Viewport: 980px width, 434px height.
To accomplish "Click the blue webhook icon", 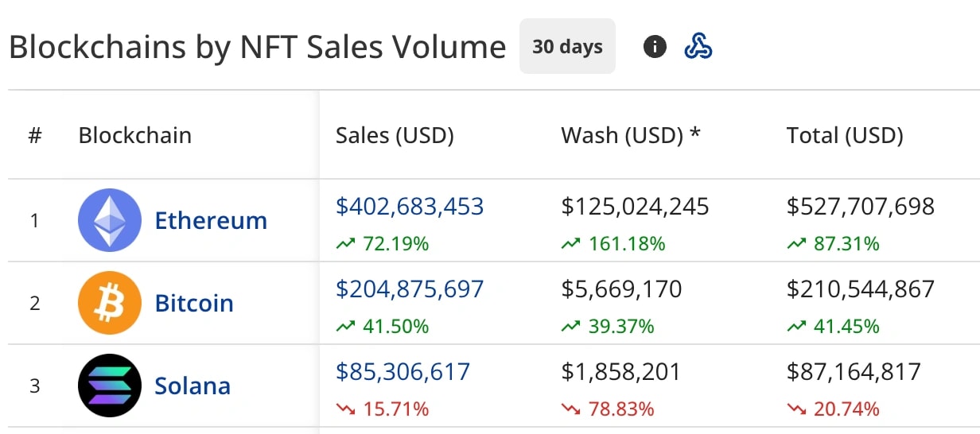I will click(x=698, y=47).
